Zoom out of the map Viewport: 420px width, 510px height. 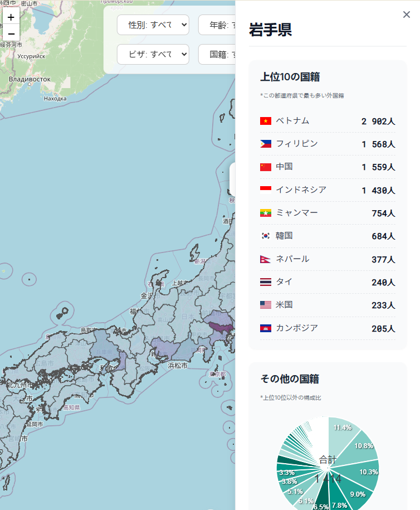(11, 33)
